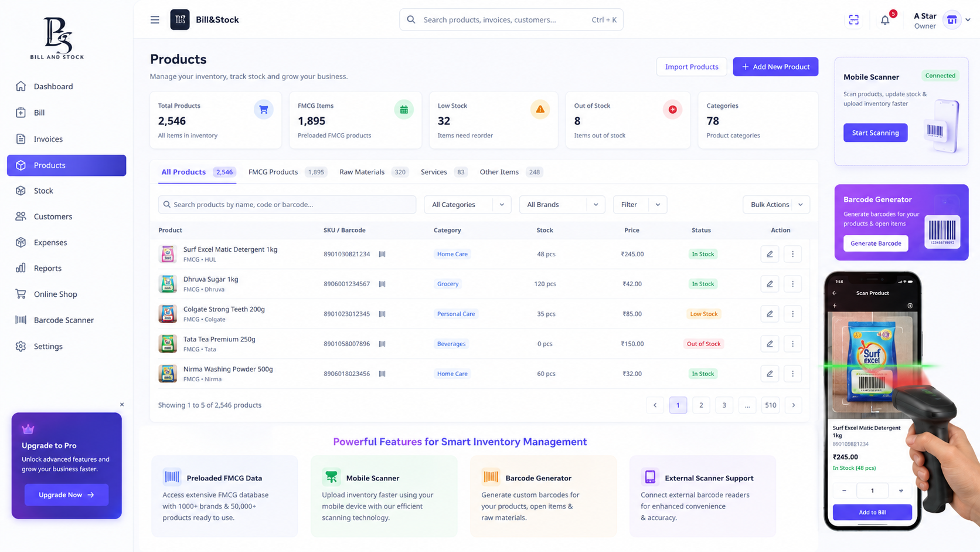The height and width of the screenshot is (552, 980).
Task: Click the Low Stock summary card
Action: point(494,120)
